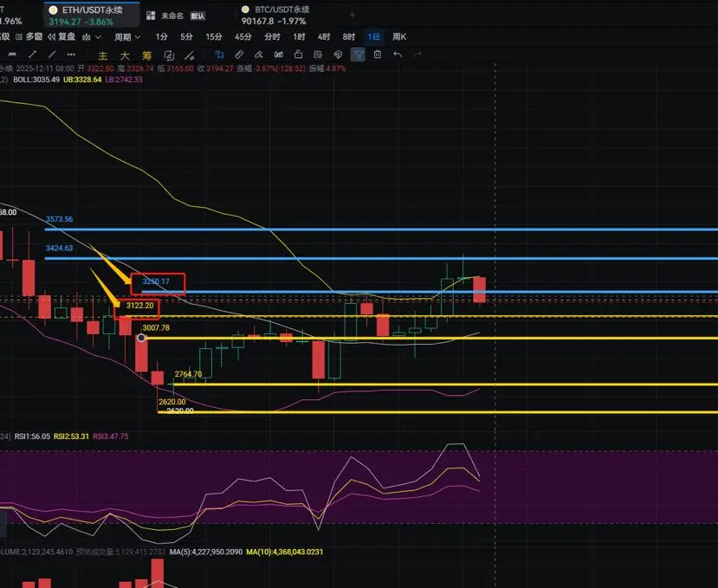Redo the drawing action

417,55
